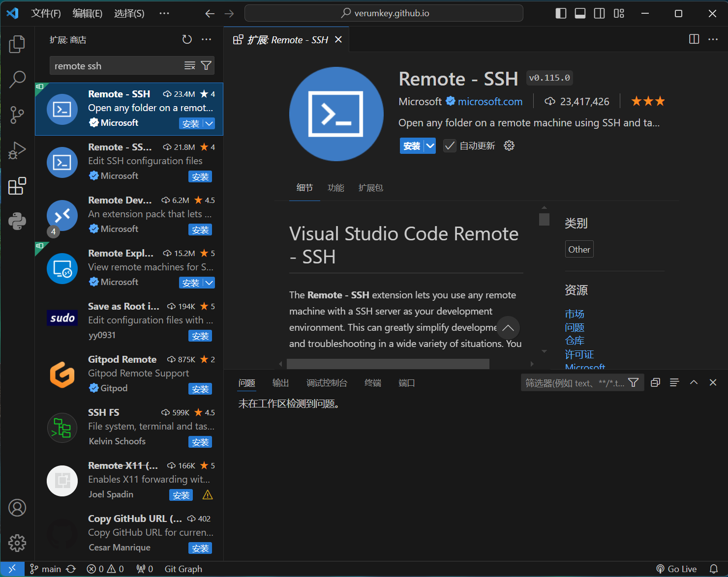
Task: Open notifications bell in status bar
Action: [714, 569]
